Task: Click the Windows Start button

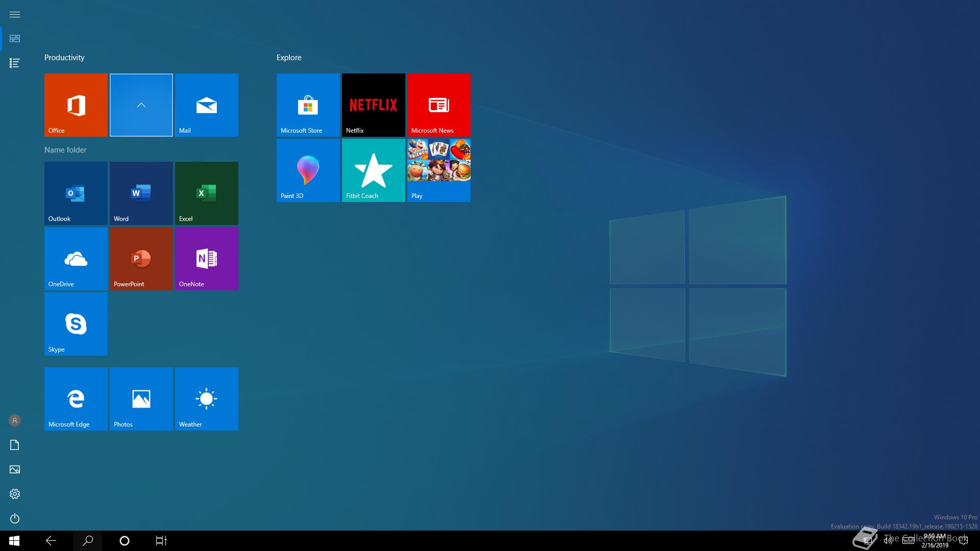Action: click(x=14, y=541)
